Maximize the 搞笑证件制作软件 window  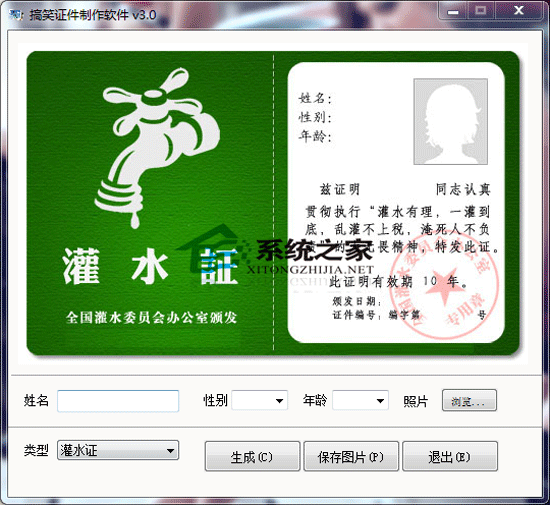point(481,11)
